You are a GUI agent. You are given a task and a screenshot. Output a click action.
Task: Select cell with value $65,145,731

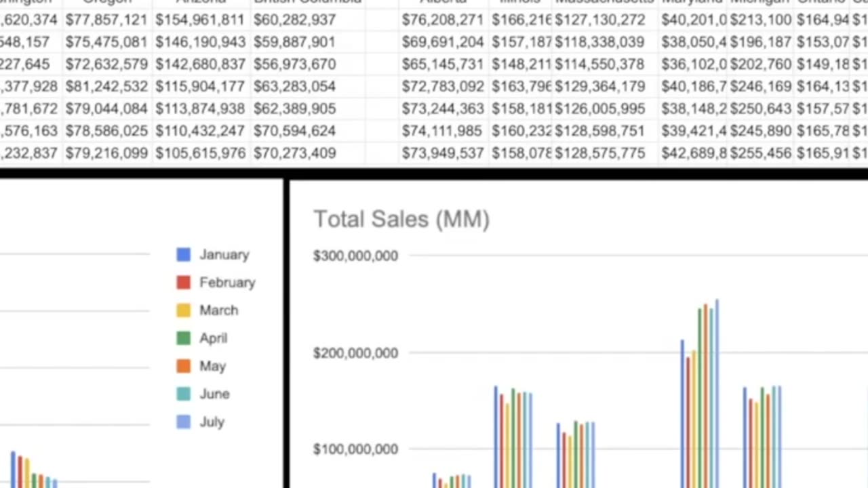pos(443,64)
